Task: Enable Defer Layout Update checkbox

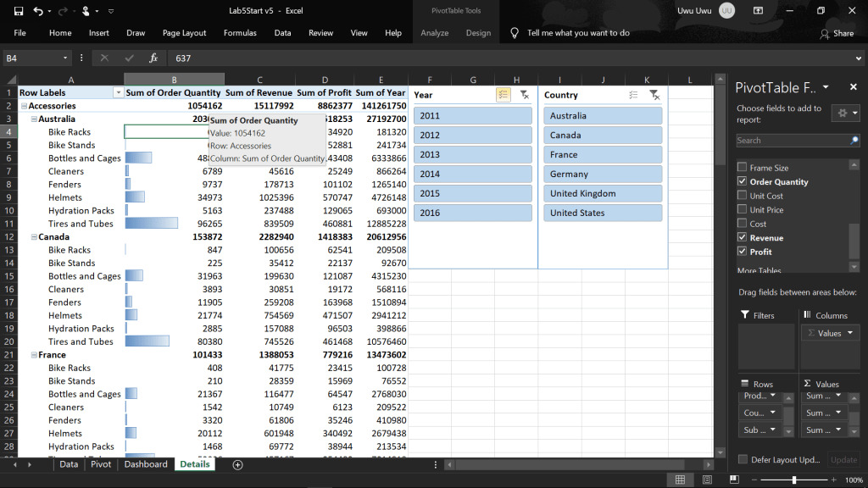Action: point(743,459)
